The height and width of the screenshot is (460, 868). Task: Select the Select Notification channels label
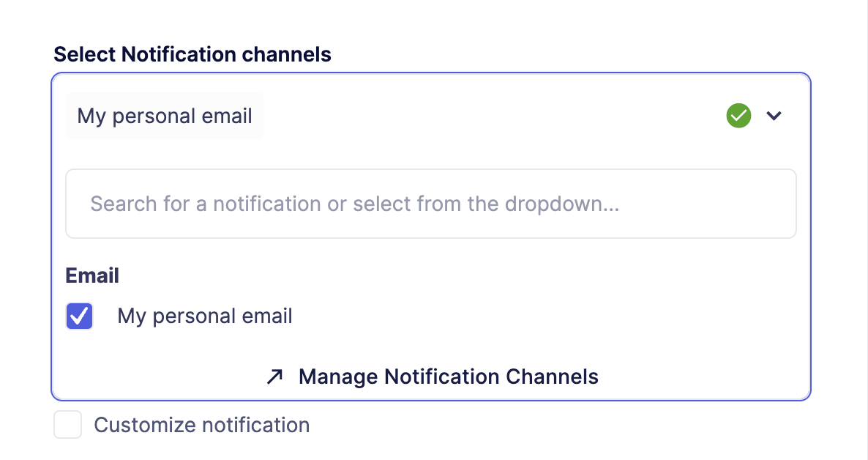[x=192, y=54]
